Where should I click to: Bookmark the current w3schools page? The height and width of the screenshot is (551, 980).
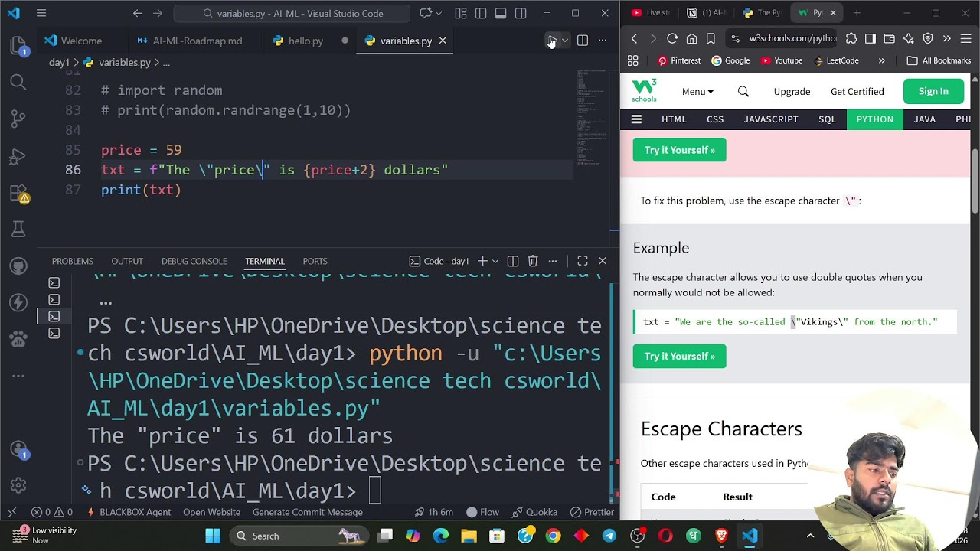[x=710, y=38]
